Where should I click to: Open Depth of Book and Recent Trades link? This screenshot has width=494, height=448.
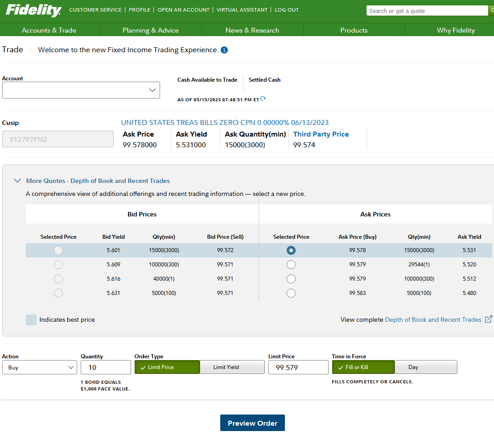pyautogui.click(x=433, y=319)
